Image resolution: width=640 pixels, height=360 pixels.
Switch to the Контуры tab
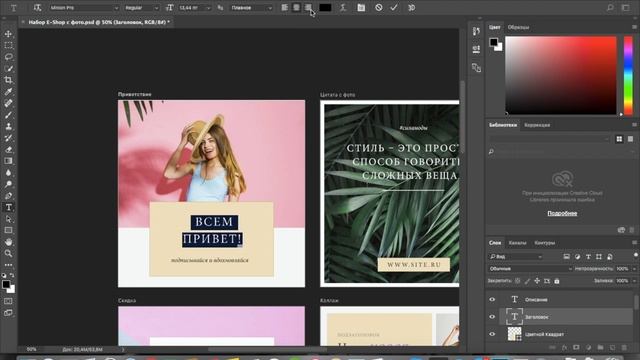[544, 243]
